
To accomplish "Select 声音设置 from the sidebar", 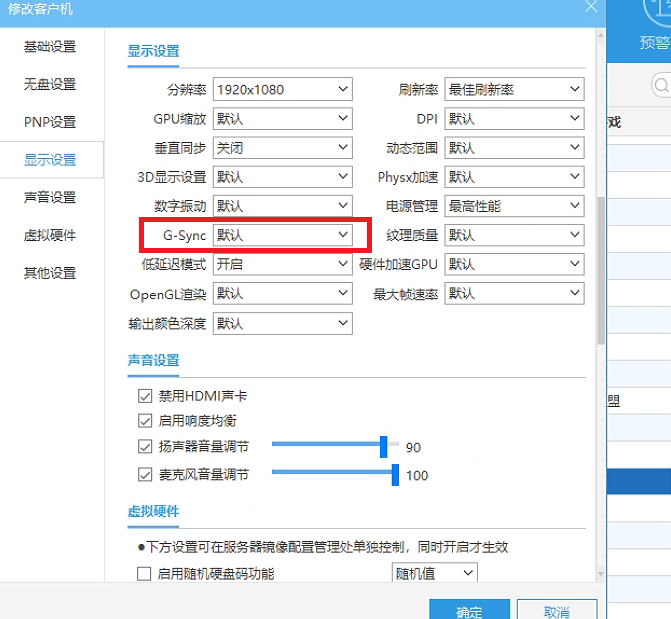I will point(50,198).
